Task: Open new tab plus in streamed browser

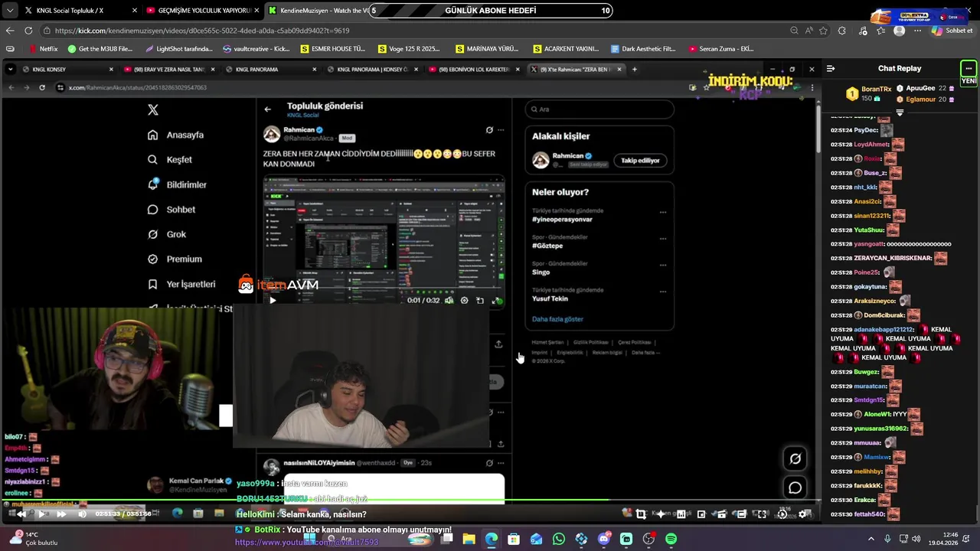Action: [x=634, y=69]
